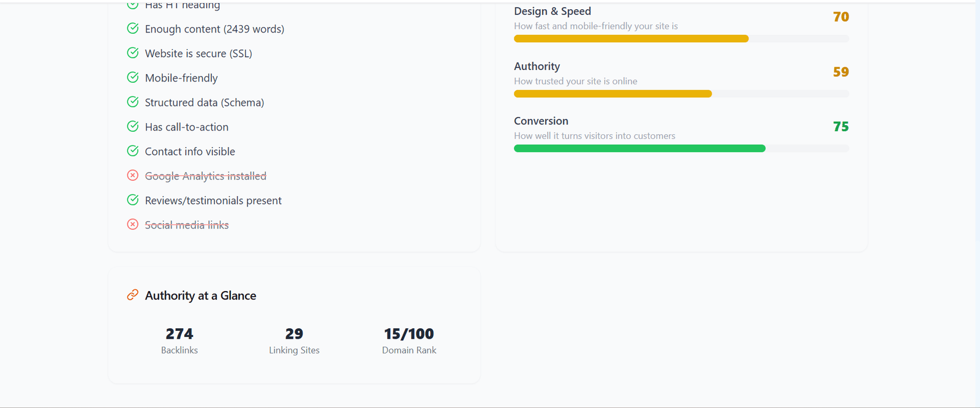Viewport: 980px width, 408px height.
Task: Click the check icon beside Structured data (Schema)
Action: click(x=133, y=102)
